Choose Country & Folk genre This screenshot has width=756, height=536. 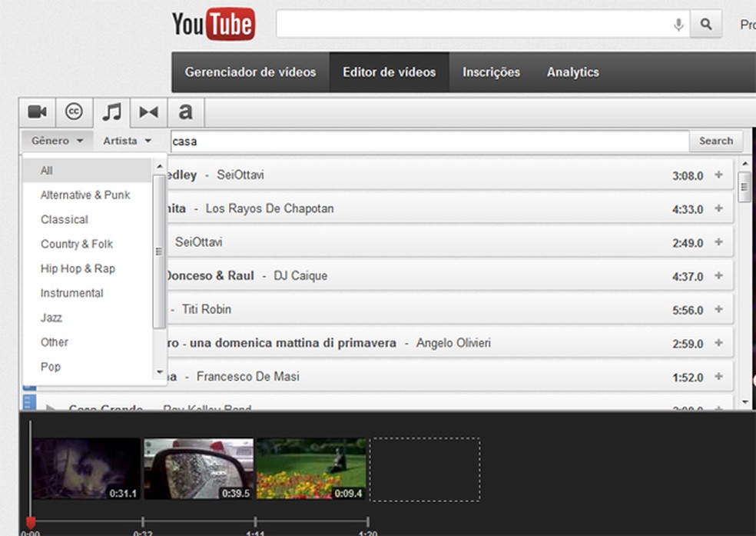tap(87, 244)
